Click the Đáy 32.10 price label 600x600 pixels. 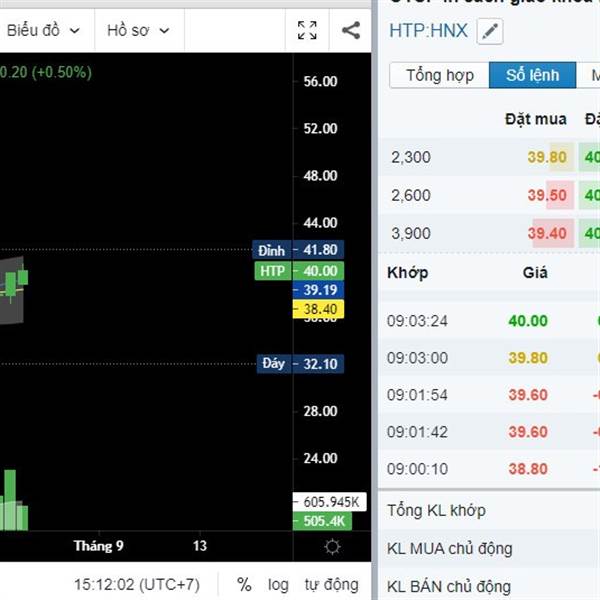300,364
